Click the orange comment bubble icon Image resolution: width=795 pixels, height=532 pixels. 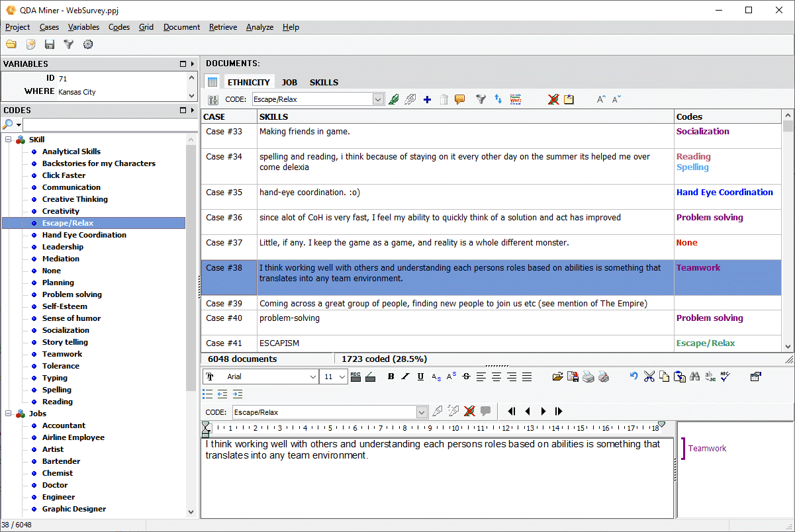pos(459,99)
